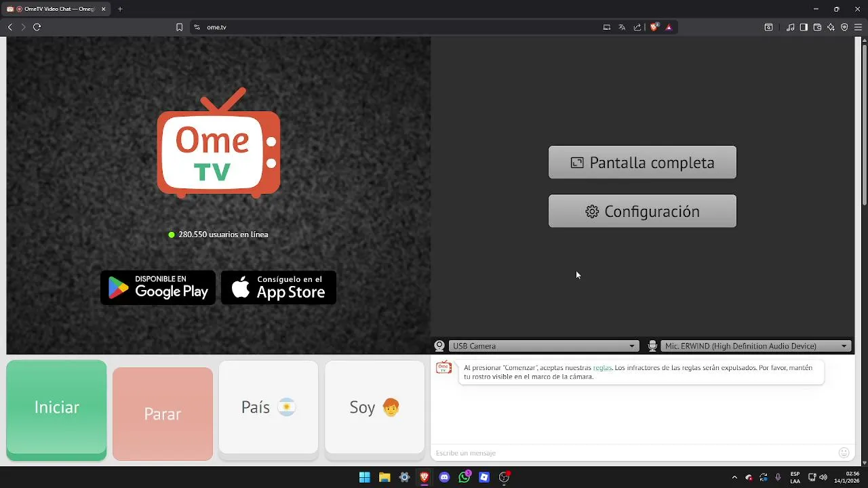The image size is (868, 488).
Task: Open OBS Studio from the taskbar
Action: tap(504, 477)
